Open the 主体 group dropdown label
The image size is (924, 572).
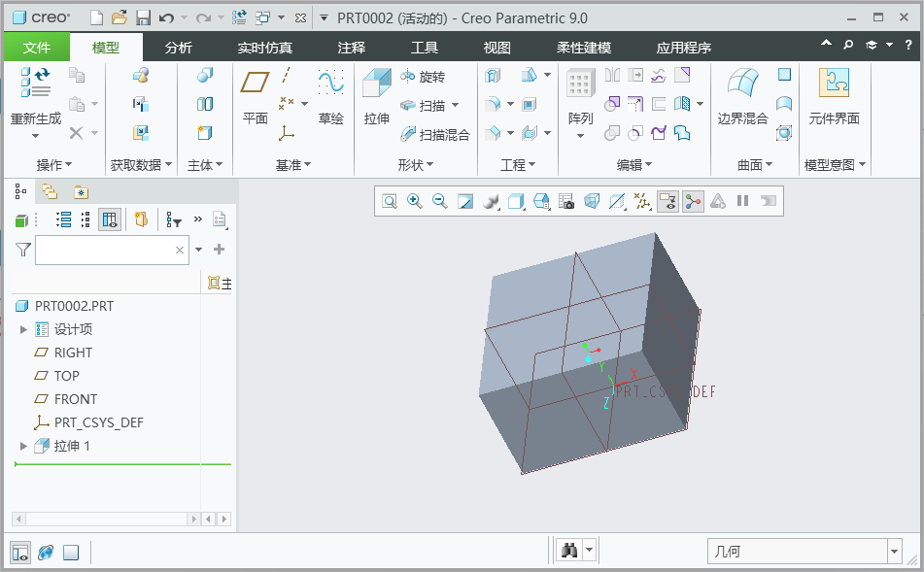tap(205, 165)
